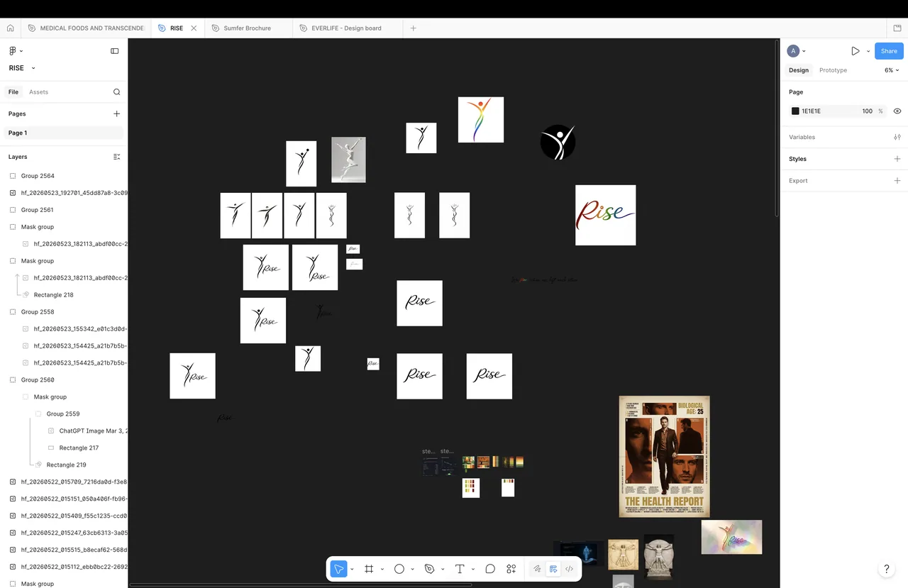The image size is (908, 588).
Task: Switch to the EVERLIFE - Design board tab
Action: click(347, 28)
